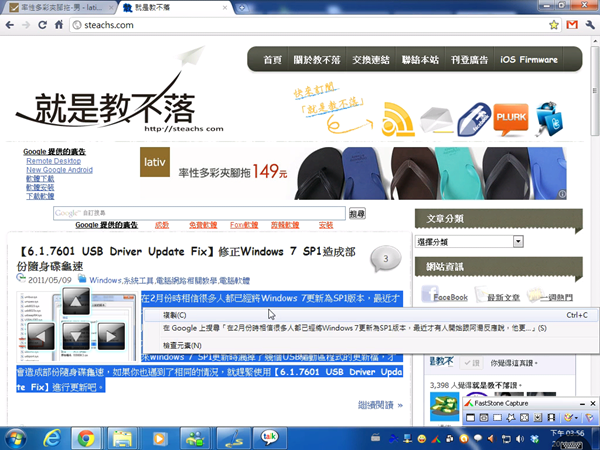Open the Gmail extension icon
This screenshot has height=450, width=600.
(572, 25)
